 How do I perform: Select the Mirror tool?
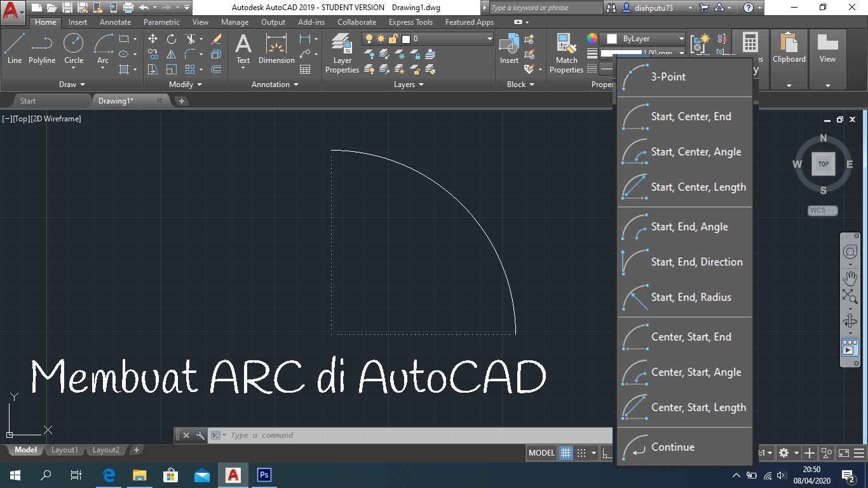(x=172, y=54)
